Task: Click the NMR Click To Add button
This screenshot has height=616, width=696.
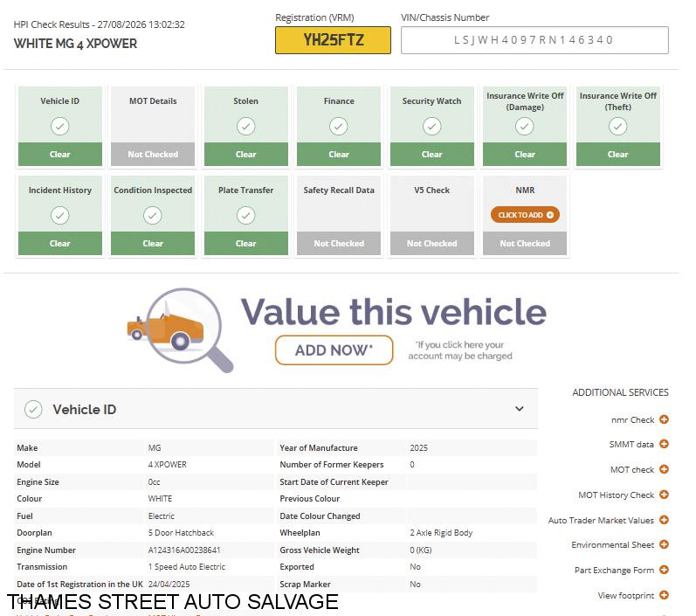Action: click(x=525, y=215)
